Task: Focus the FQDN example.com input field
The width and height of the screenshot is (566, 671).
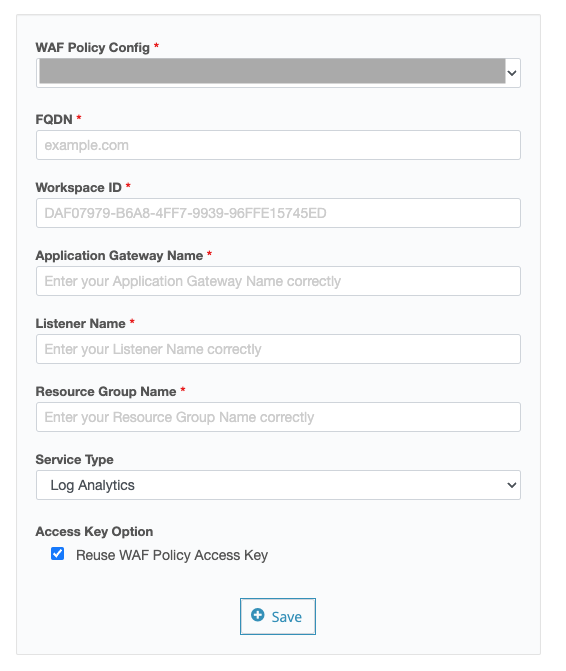Action: pos(278,145)
